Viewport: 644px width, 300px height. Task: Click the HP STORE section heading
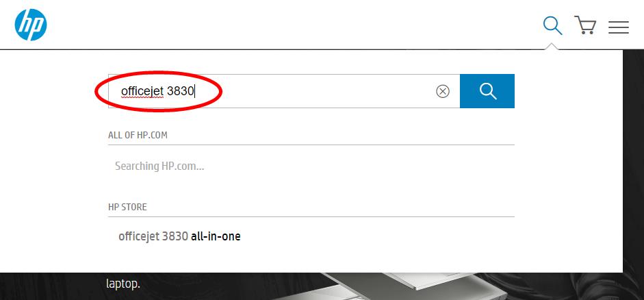coord(127,207)
